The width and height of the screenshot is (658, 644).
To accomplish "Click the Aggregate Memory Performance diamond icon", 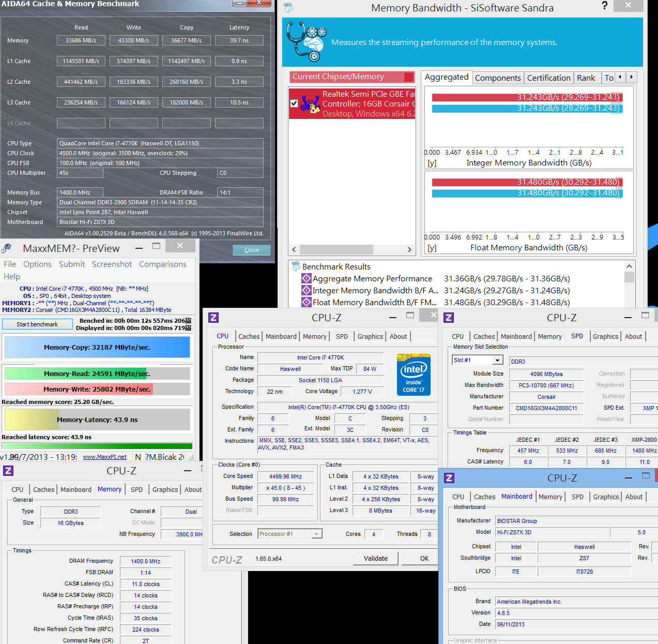I will pos(307,279).
